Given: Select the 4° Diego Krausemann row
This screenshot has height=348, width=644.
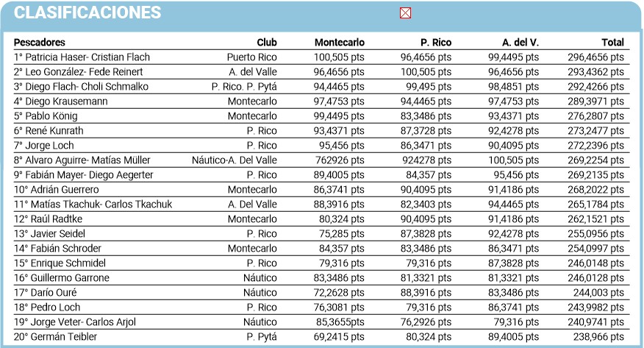Looking at the screenshot, I should pyautogui.click(x=61, y=102).
